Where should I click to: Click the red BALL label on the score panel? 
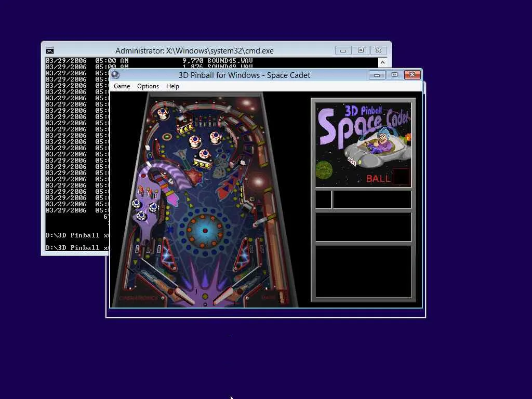[x=378, y=179]
